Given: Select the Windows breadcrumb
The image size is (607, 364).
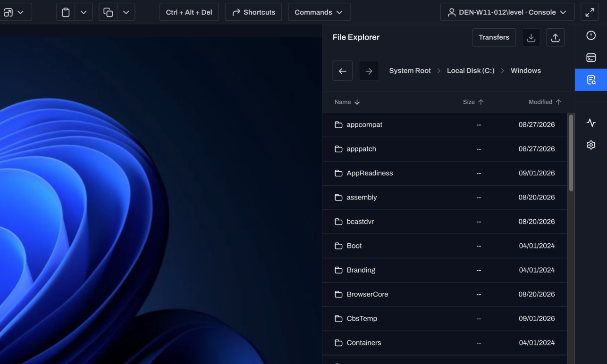Looking at the screenshot, I should 526,71.
